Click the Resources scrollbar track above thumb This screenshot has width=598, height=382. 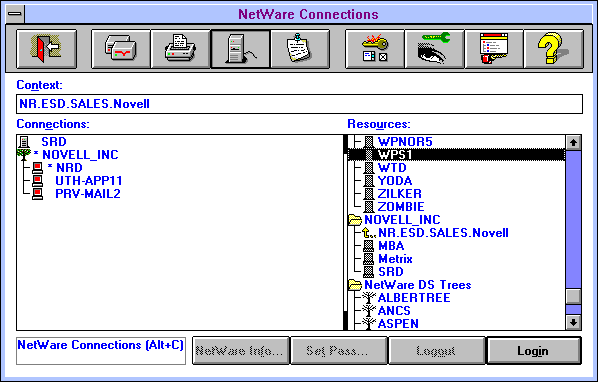(x=573, y=219)
